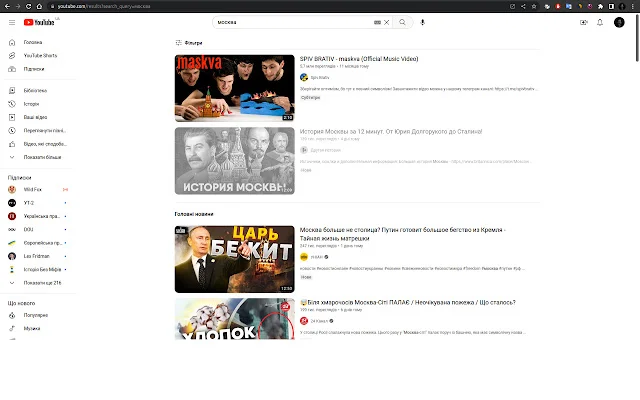Start voice search with the microphone

[422, 22]
